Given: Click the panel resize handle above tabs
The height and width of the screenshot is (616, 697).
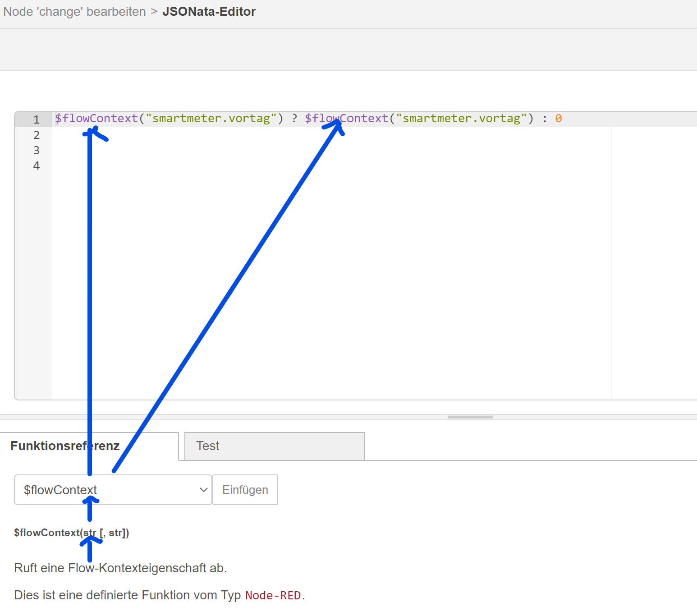Looking at the screenshot, I should pos(470,417).
